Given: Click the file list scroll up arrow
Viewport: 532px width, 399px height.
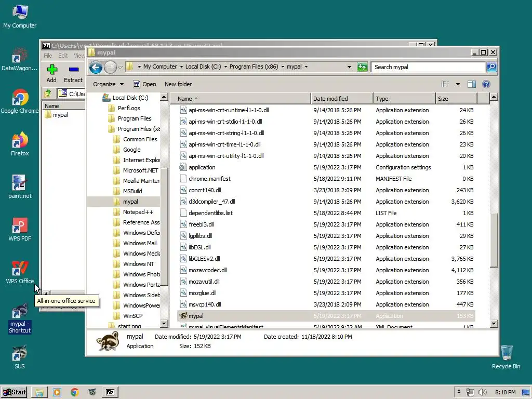Looking at the screenshot, I should click(494, 97).
